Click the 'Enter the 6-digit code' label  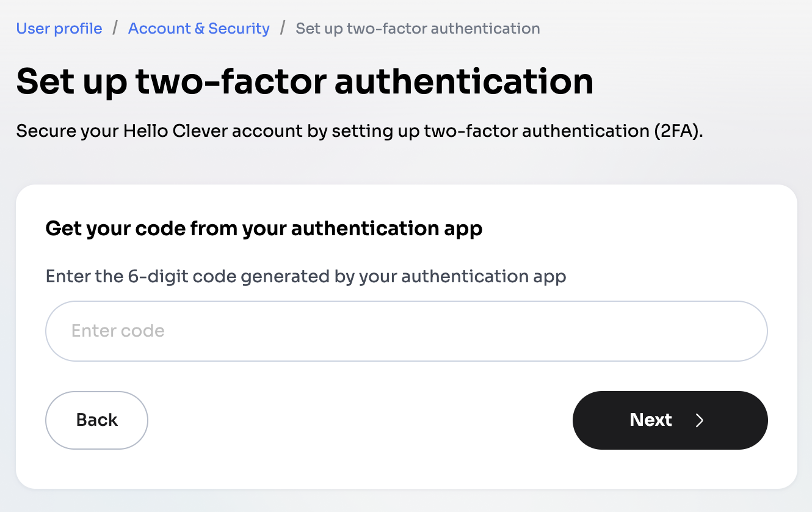pos(306,277)
